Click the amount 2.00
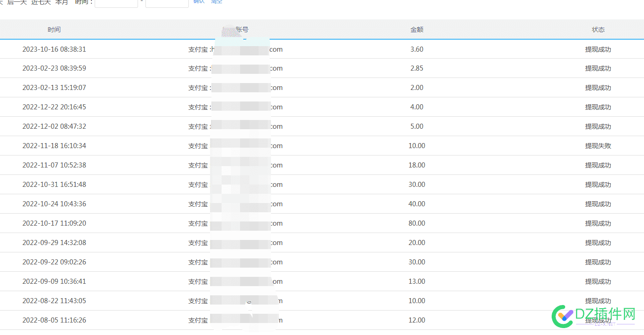 (417, 88)
